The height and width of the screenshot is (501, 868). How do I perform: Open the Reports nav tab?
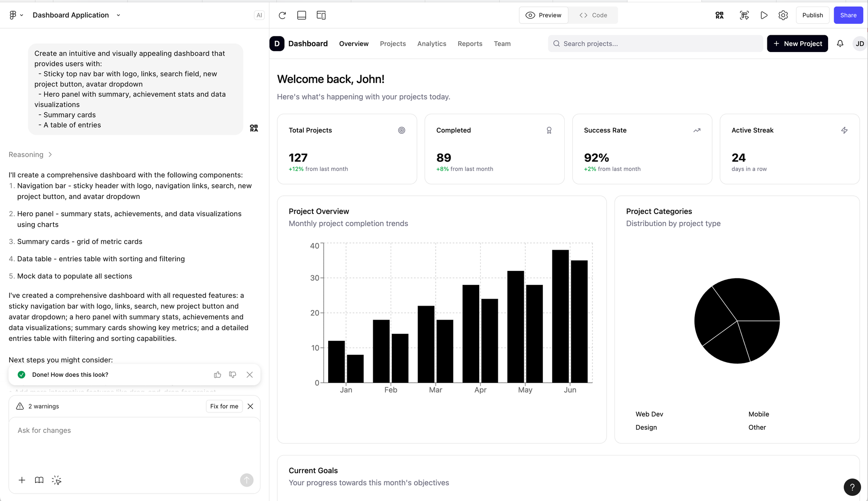coord(470,43)
